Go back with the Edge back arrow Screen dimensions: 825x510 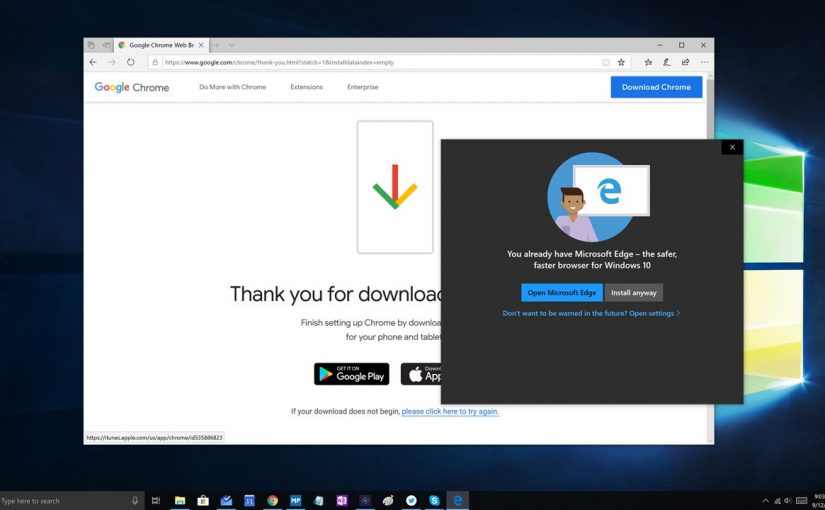point(93,62)
